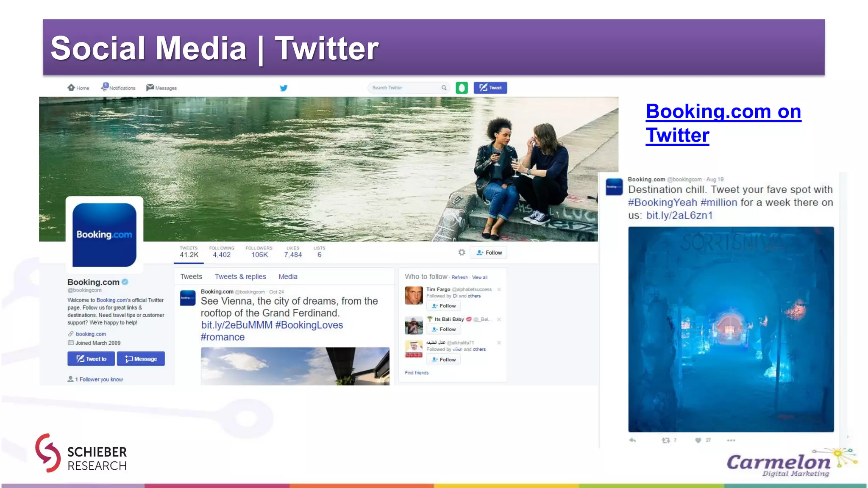Open the @bookingcom handle under the profile name
Viewport: 868px width, 488px height.
click(x=84, y=290)
